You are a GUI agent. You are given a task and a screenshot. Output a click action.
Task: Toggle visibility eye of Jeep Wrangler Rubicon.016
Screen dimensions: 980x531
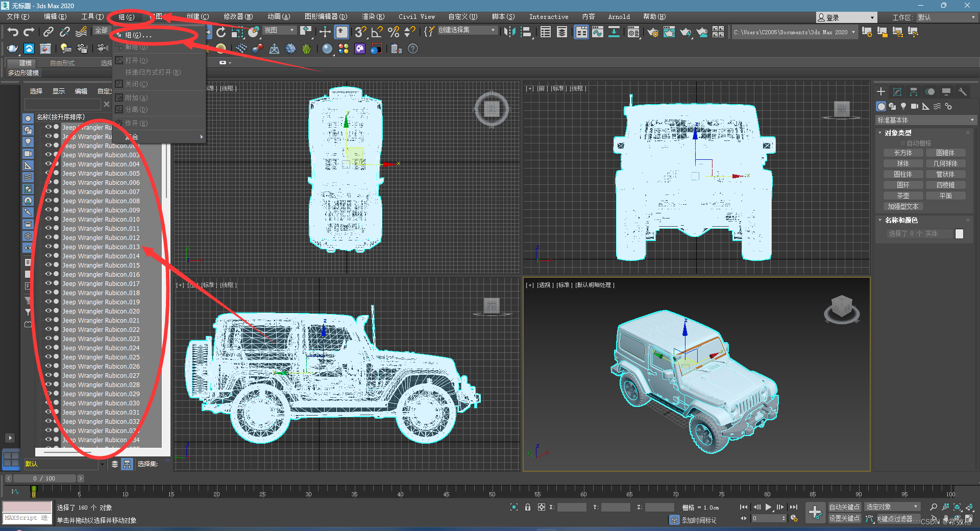tap(48, 274)
